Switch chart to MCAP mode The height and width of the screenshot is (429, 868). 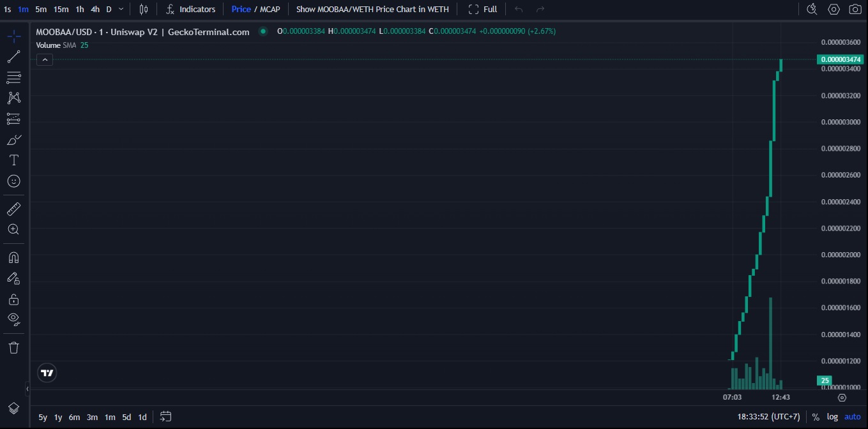pos(270,9)
